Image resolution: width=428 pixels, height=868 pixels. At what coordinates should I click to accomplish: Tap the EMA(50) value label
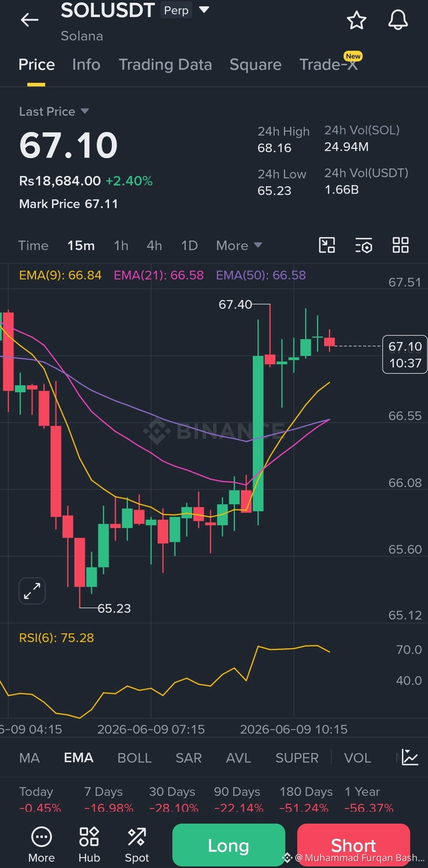click(261, 275)
